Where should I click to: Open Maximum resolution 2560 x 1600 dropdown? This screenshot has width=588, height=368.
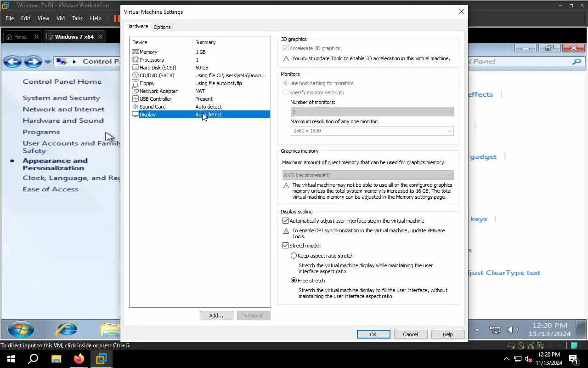[x=372, y=131]
